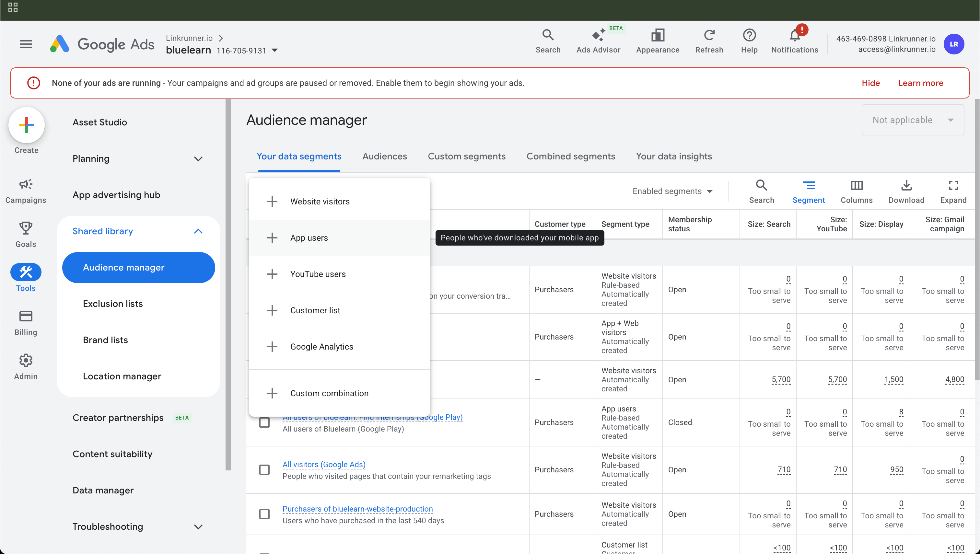The image size is (980, 554).
Task: Click the Size: Search value 5,700
Action: pos(781,379)
